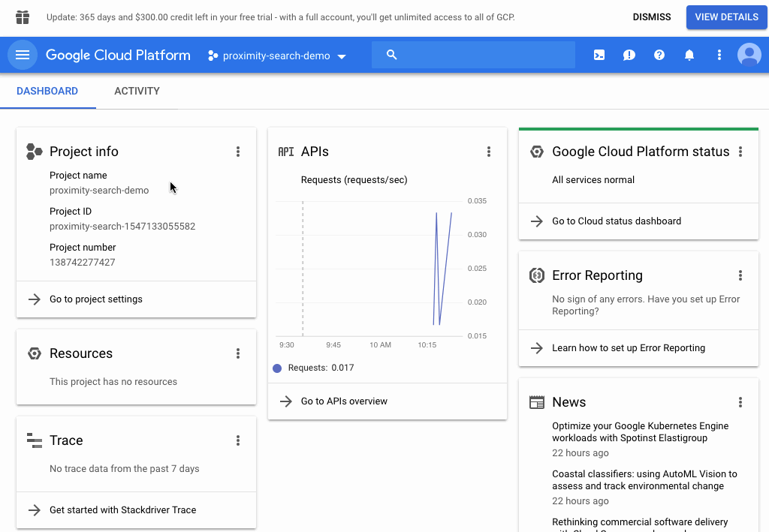
Task: Open the Help question mark icon
Action: pyautogui.click(x=659, y=55)
